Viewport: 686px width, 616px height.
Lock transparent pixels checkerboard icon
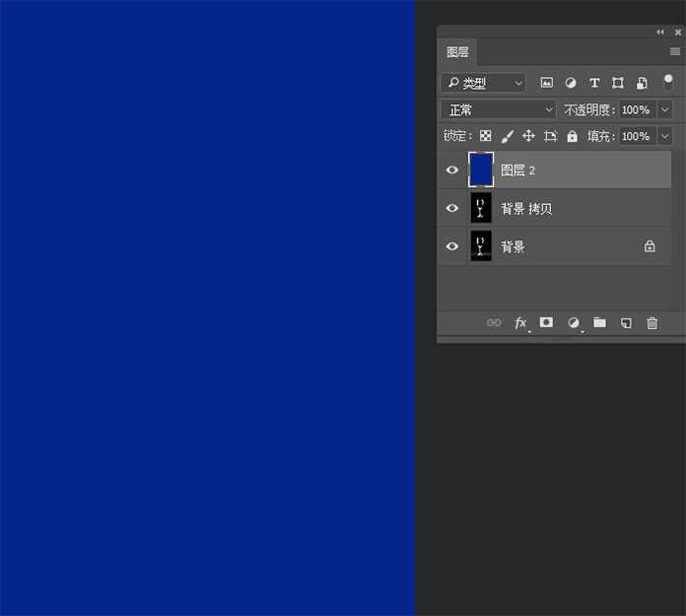tap(485, 136)
